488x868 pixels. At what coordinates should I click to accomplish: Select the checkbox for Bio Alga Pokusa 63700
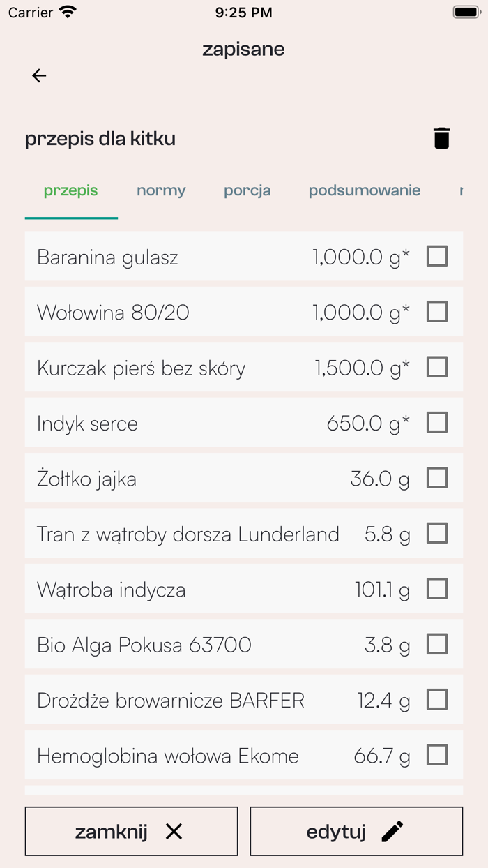437,644
